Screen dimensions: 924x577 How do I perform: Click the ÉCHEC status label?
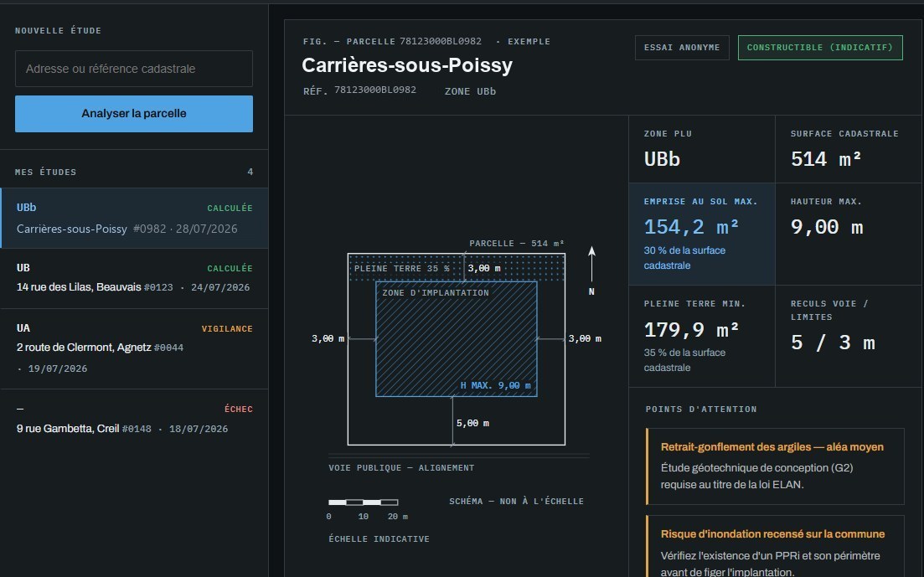tap(238, 409)
